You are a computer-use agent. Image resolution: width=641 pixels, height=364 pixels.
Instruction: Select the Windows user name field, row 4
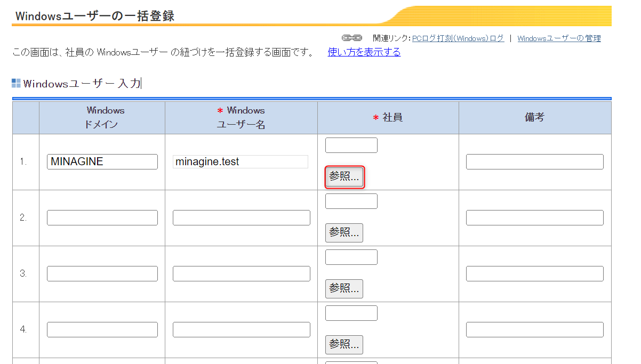click(242, 329)
